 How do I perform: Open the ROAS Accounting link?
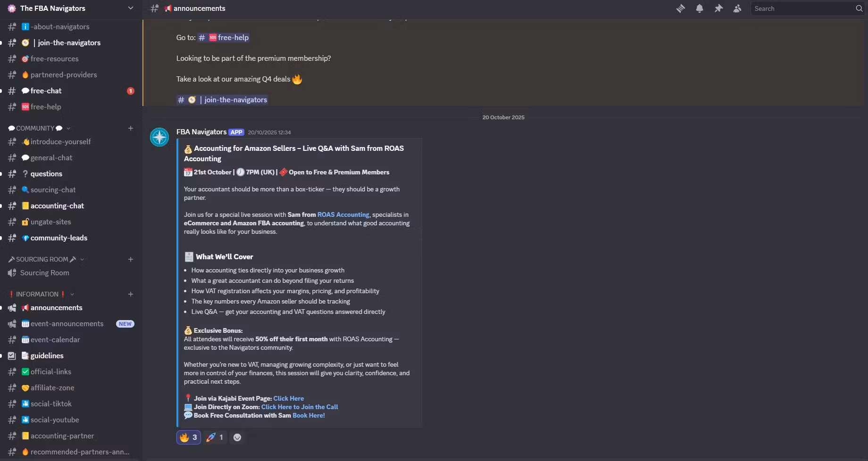pos(343,215)
